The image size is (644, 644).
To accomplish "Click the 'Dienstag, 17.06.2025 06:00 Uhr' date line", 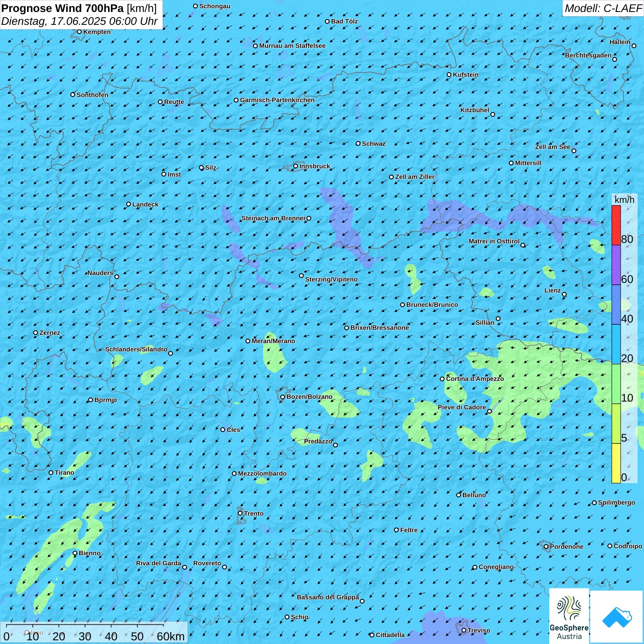I will (x=80, y=21).
